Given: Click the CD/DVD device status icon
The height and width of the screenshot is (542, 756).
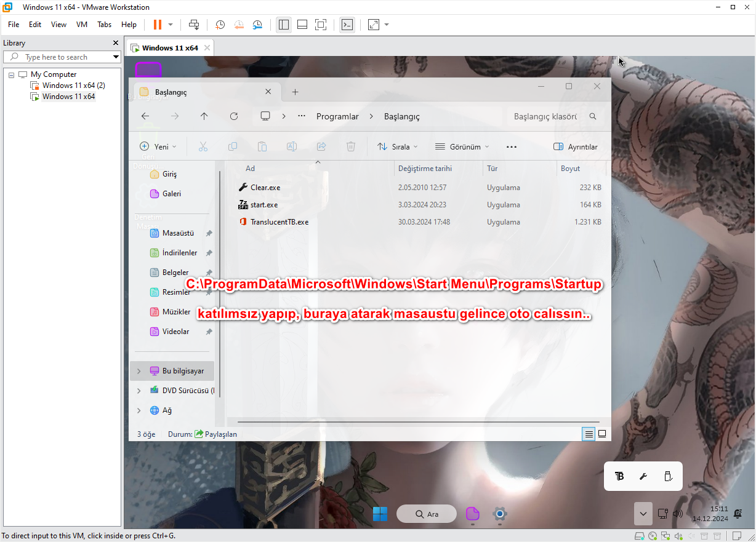Looking at the screenshot, I should click(x=654, y=536).
